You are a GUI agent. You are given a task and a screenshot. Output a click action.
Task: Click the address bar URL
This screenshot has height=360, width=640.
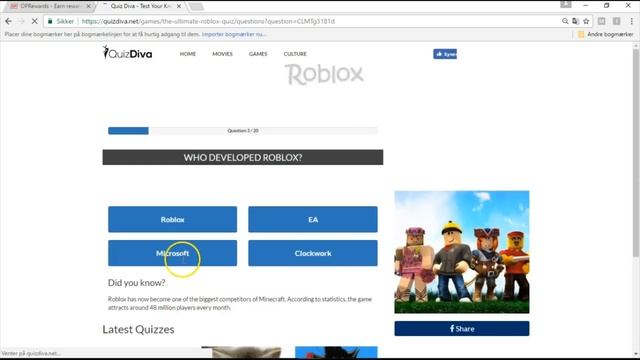click(208, 21)
